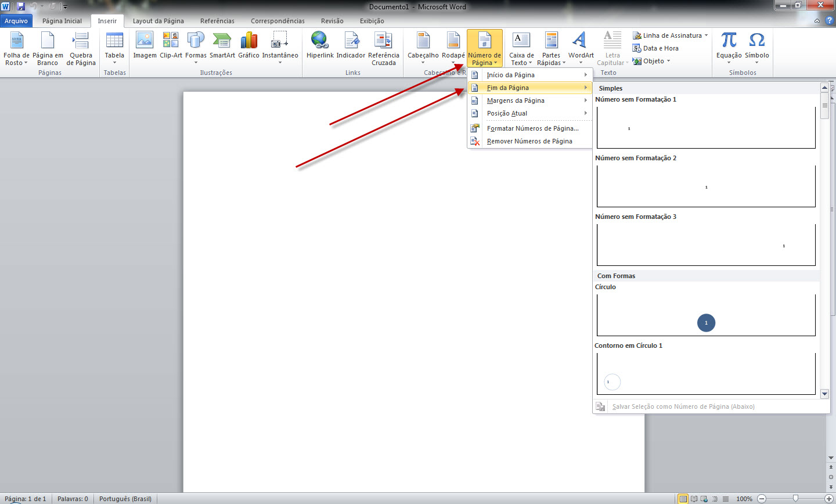Open the Tabela insert menu
Viewport: 836px width, 504px height.
pyautogui.click(x=114, y=49)
